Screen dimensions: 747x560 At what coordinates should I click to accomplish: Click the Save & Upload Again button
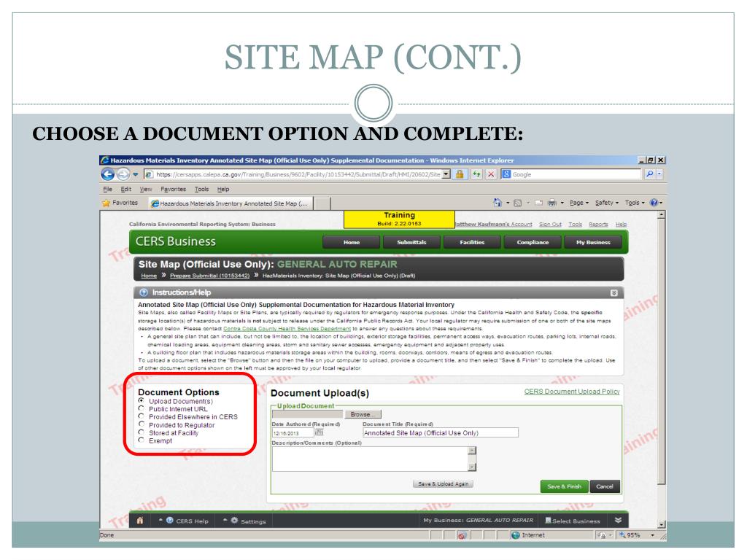[x=443, y=484]
